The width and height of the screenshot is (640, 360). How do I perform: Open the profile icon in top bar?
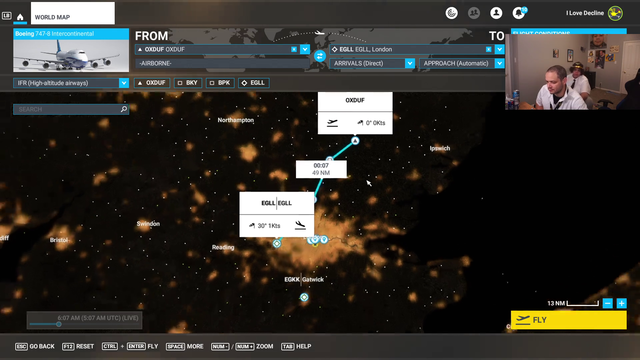pyautogui.click(x=496, y=13)
